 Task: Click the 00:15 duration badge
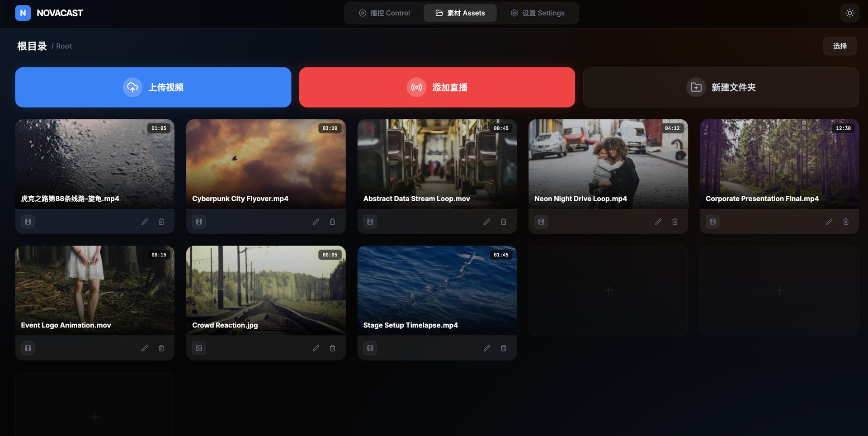coord(159,255)
